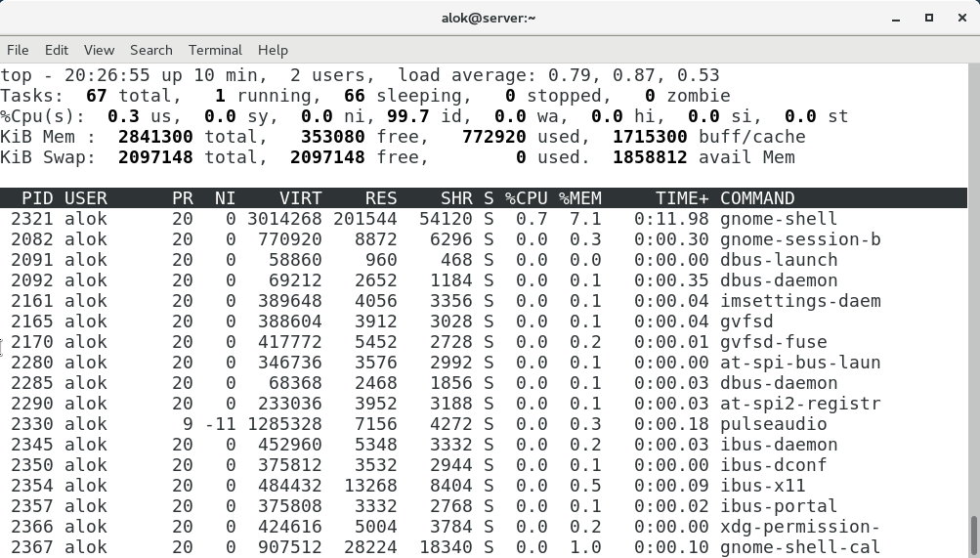Viewport: 980px width, 558px height.
Task: Click the free memory value 353080
Action: click(333, 137)
